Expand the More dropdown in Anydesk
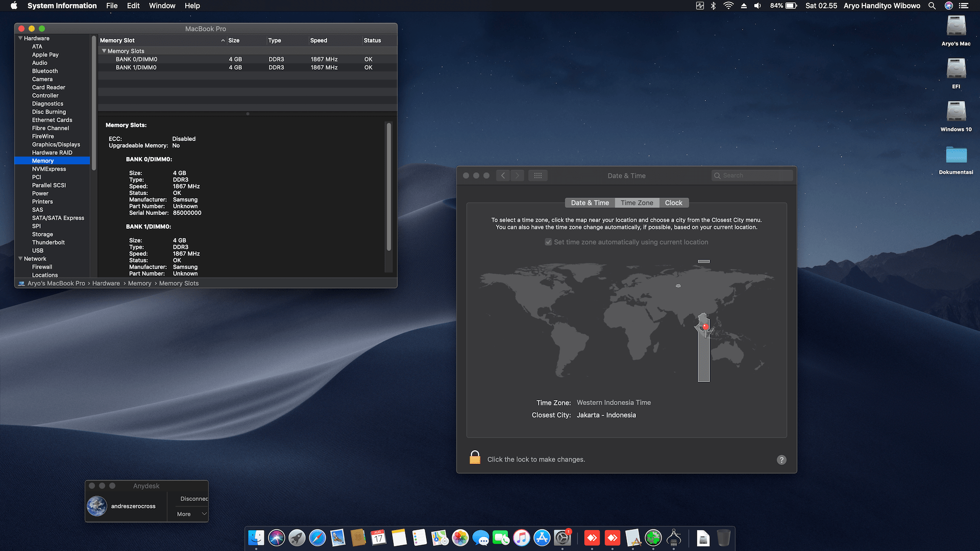This screenshot has height=551, width=980. [191, 514]
